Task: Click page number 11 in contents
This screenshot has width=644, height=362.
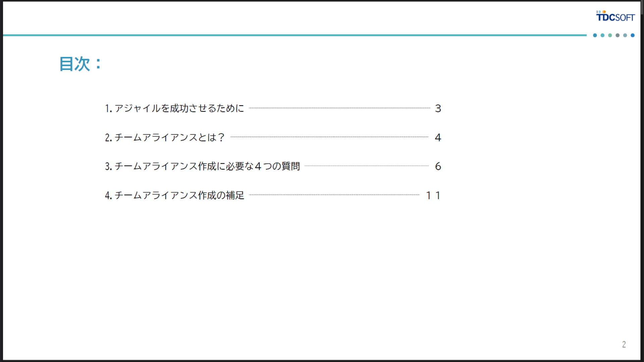Action: pyautogui.click(x=433, y=195)
